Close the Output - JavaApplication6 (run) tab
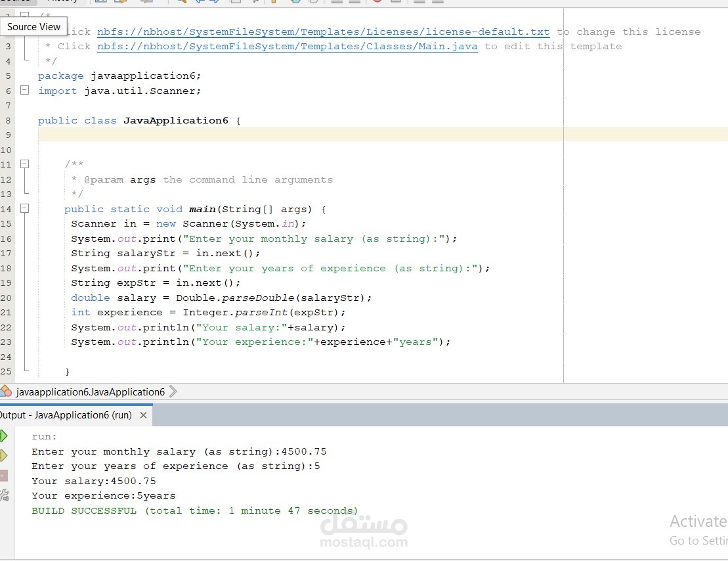The image size is (728, 561). [x=144, y=415]
